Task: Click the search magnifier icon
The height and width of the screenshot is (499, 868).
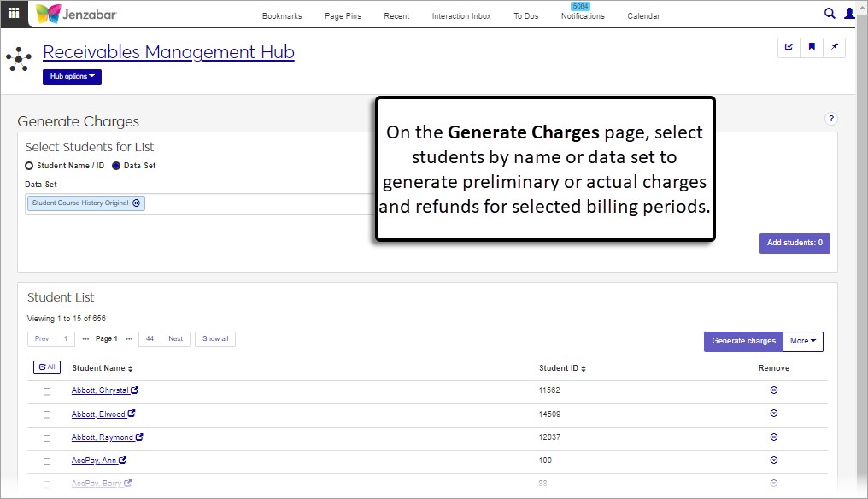Action: [x=829, y=14]
